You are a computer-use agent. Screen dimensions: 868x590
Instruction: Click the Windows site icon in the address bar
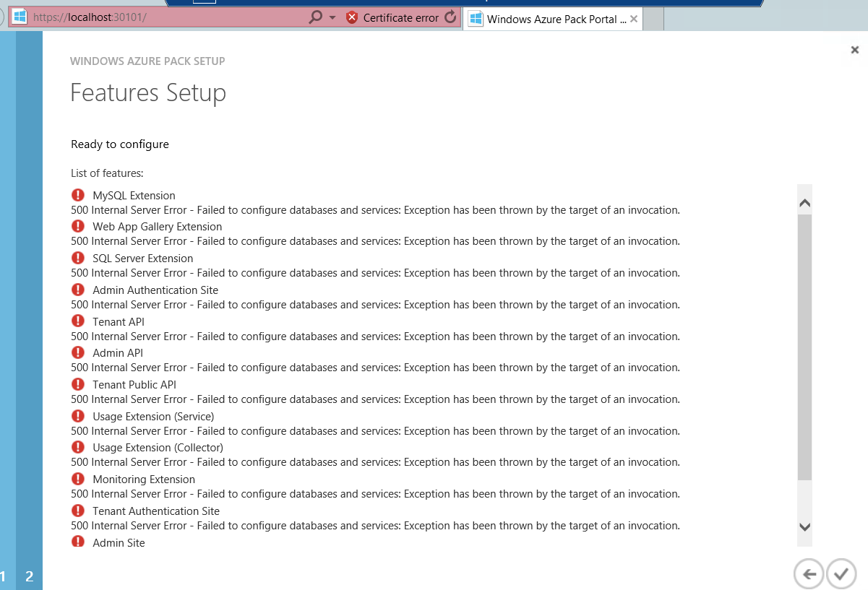click(x=20, y=17)
